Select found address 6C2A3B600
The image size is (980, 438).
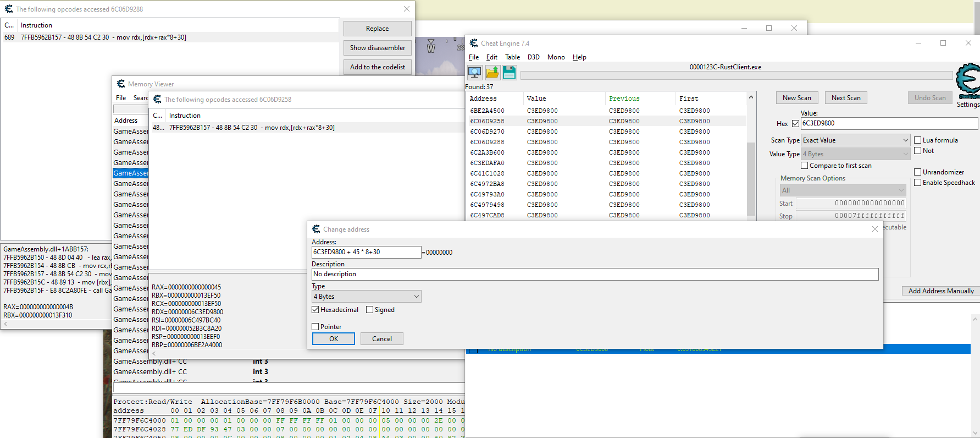point(606,152)
